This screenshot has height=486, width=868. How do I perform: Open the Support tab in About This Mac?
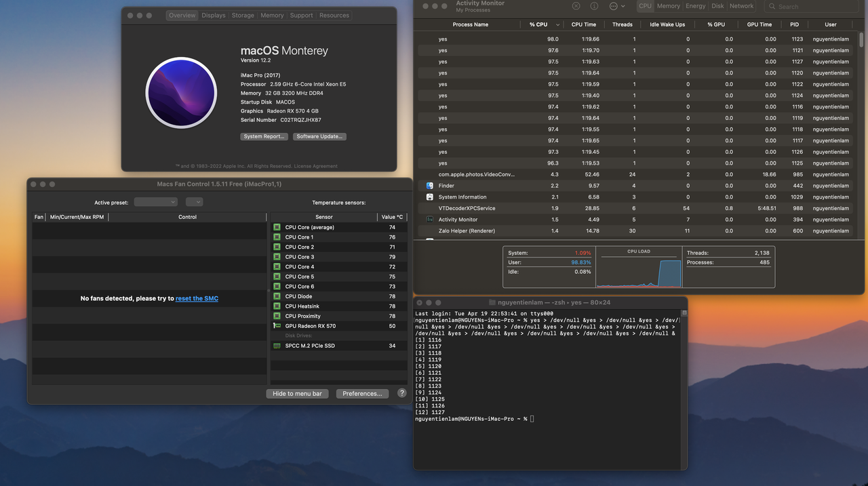(x=301, y=16)
